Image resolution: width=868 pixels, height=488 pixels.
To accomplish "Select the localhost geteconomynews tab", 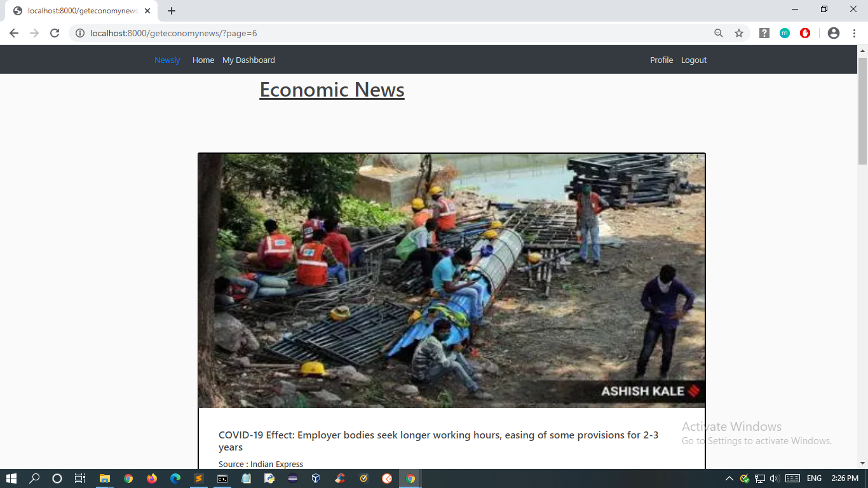I will point(81,11).
